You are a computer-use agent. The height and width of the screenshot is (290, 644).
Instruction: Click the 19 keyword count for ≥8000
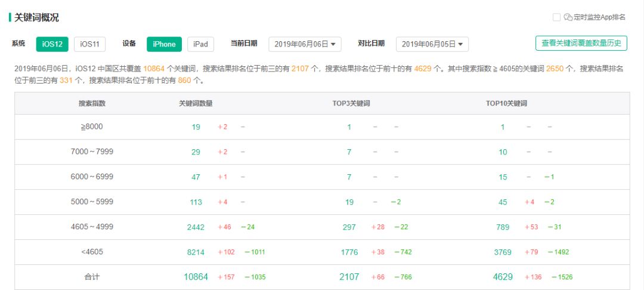pyautogui.click(x=196, y=127)
